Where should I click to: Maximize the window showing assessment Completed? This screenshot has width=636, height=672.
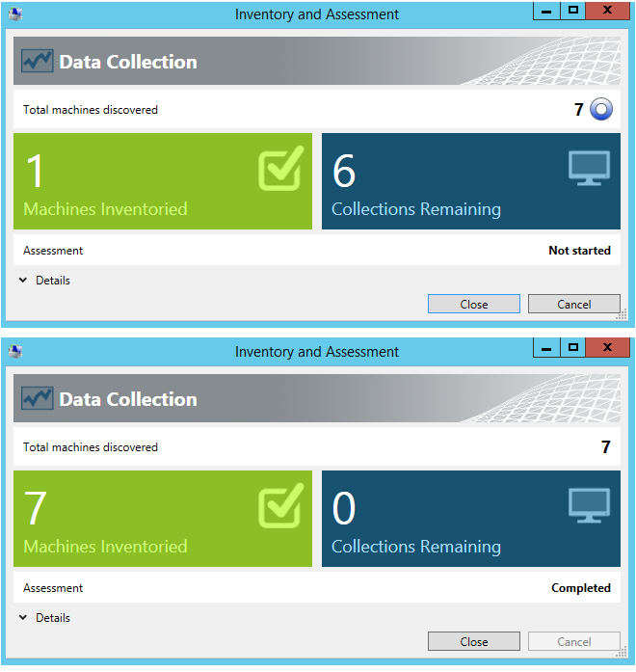coord(573,348)
